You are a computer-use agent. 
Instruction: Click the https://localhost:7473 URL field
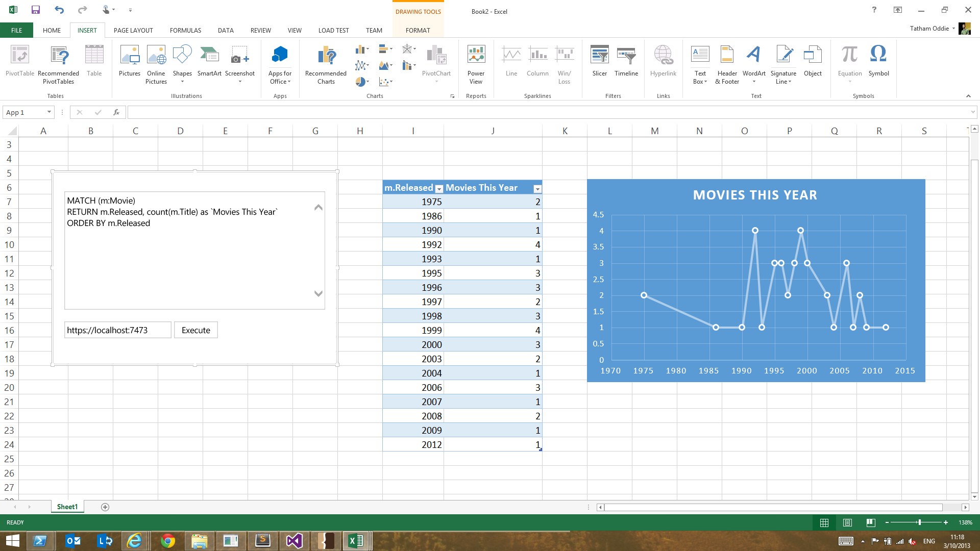(117, 330)
